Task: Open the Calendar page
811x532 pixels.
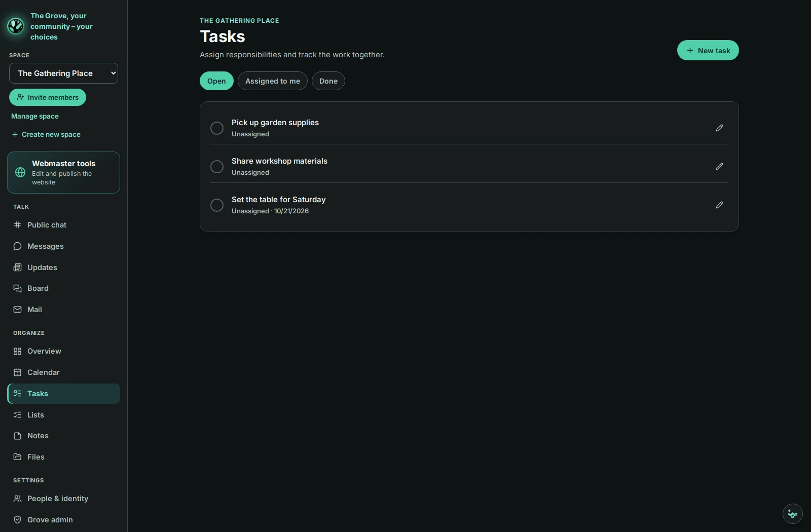Action: pyautogui.click(x=63, y=372)
